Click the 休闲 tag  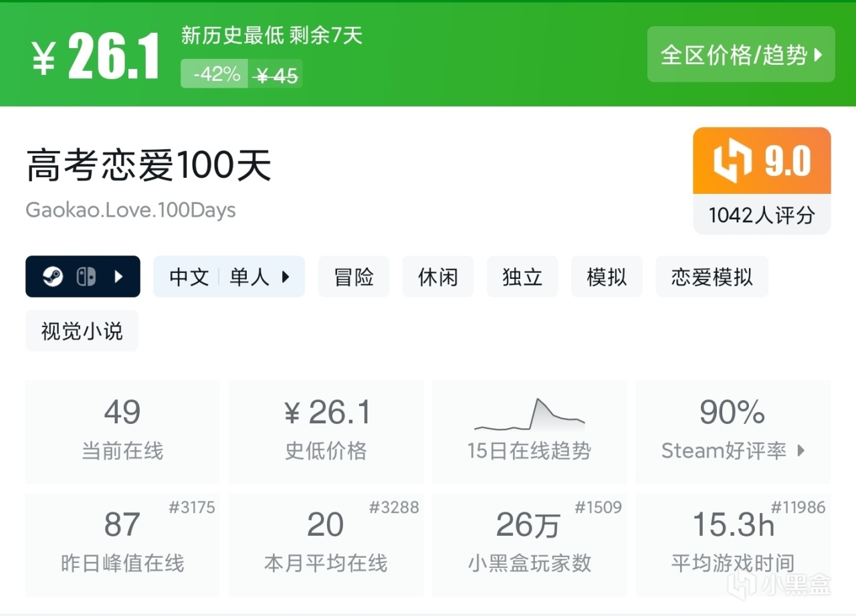(437, 276)
